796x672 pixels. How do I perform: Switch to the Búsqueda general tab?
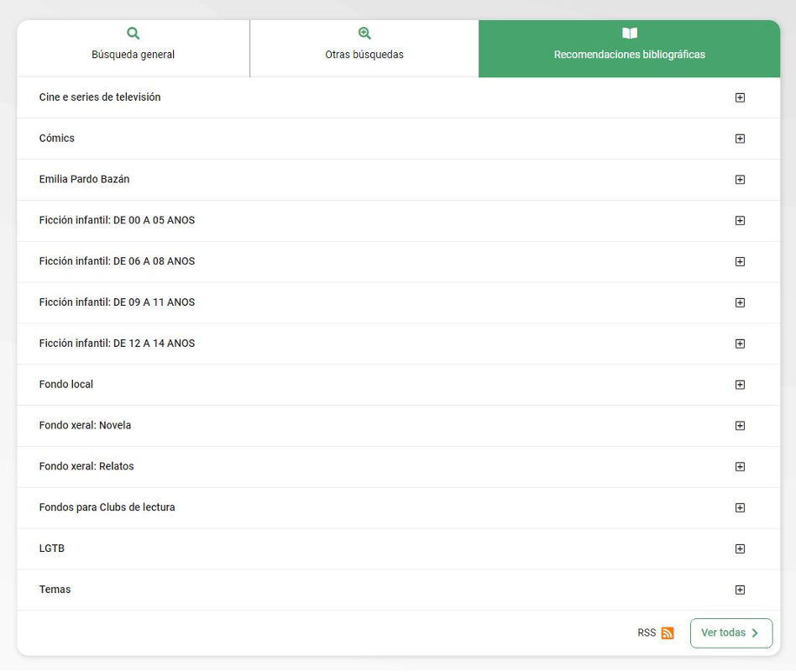[134, 49]
